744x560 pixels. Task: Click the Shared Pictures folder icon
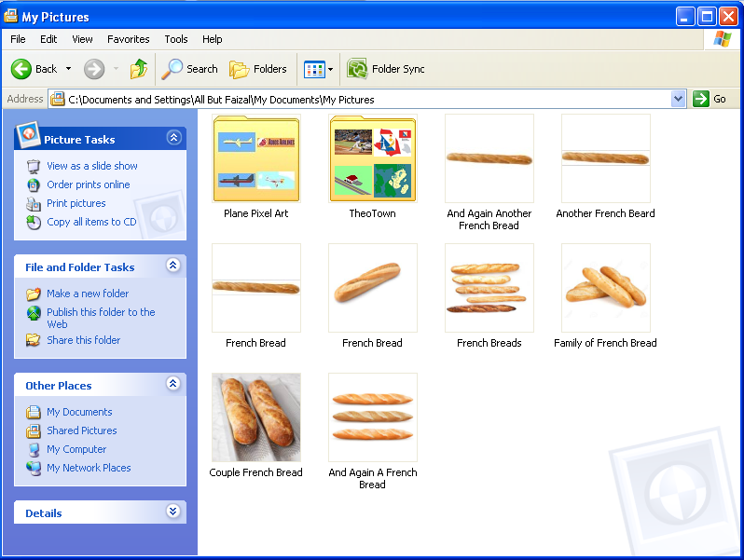click(x=34, y=430)
